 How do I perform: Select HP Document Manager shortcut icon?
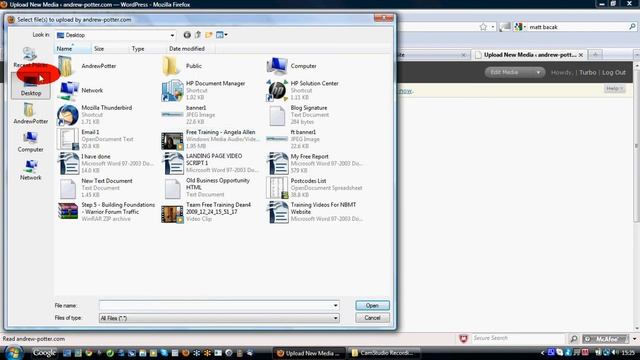172,91
